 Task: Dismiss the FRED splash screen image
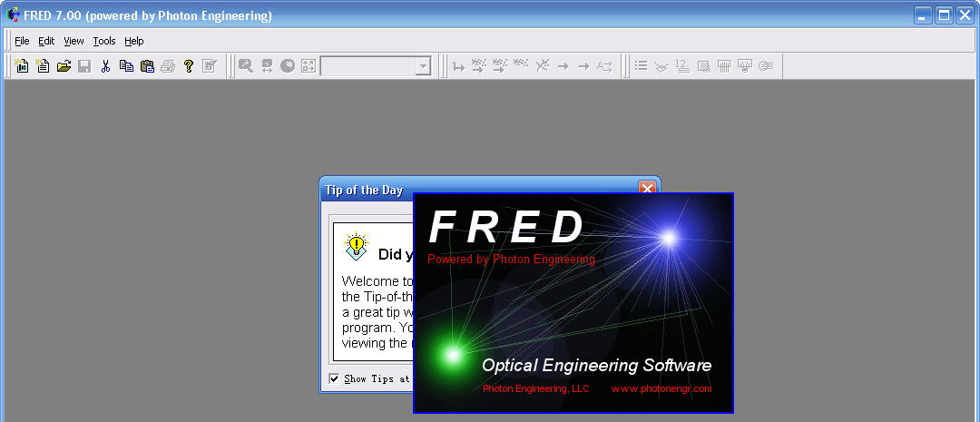pyautogui.click(x=573, y=303)
